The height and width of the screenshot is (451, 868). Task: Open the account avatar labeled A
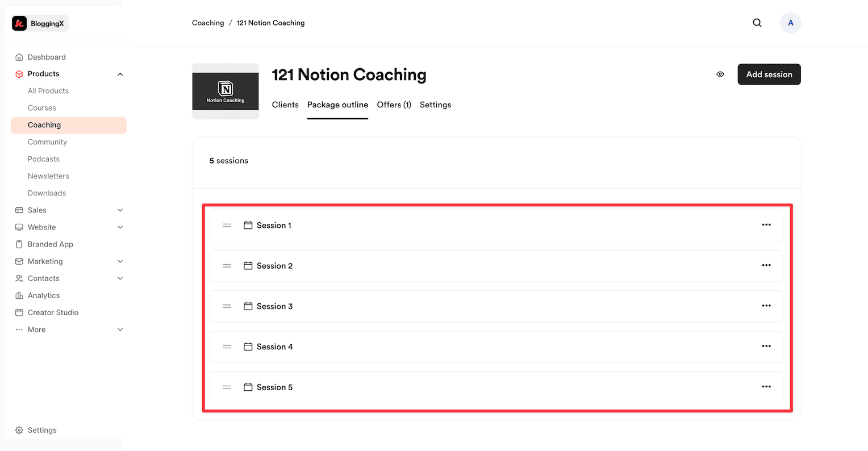[x=791, y=23]
